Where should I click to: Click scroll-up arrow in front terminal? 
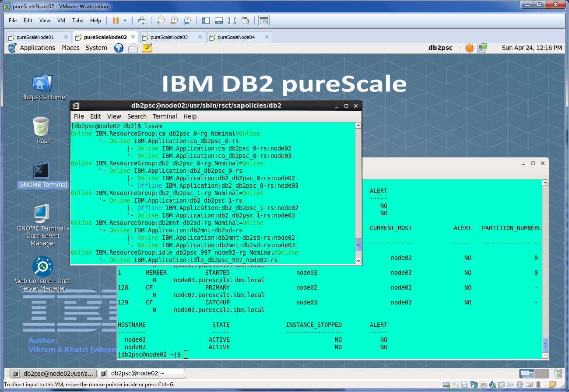pyautogui.click(x=358, y=126)
